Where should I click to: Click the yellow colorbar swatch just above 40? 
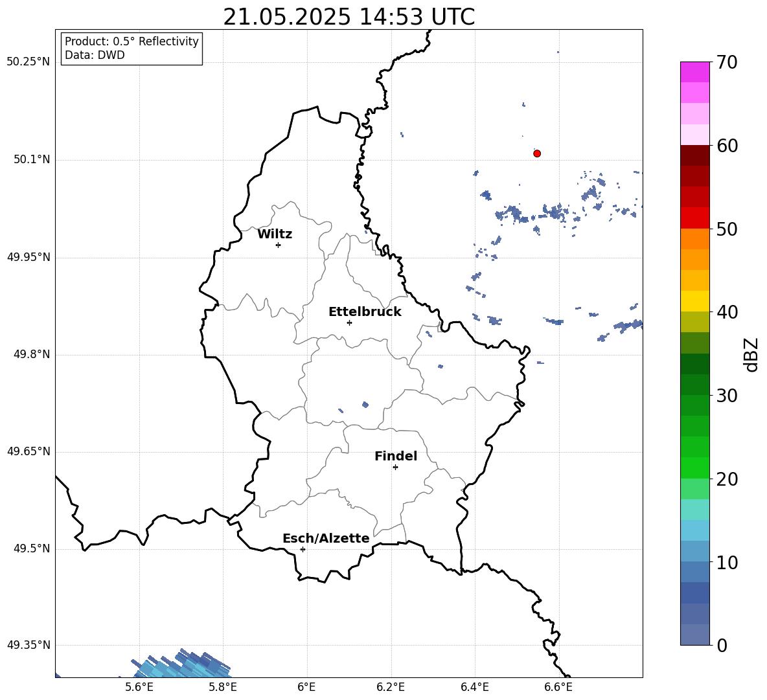pos(694,301)
